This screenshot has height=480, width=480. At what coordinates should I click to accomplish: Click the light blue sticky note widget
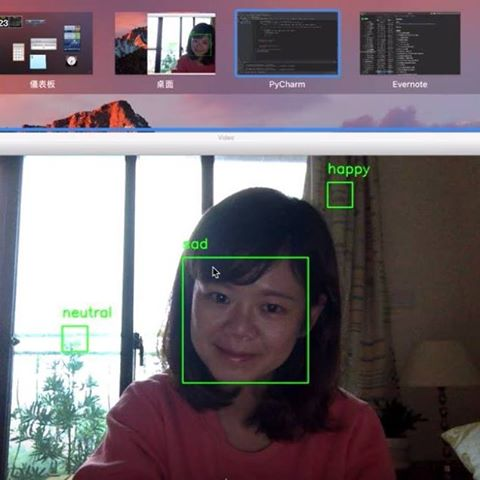(38, 62)
